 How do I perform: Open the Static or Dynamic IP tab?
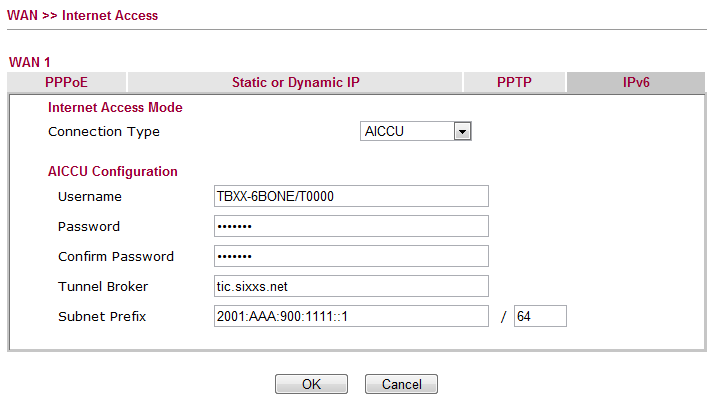tap(295, 82)
